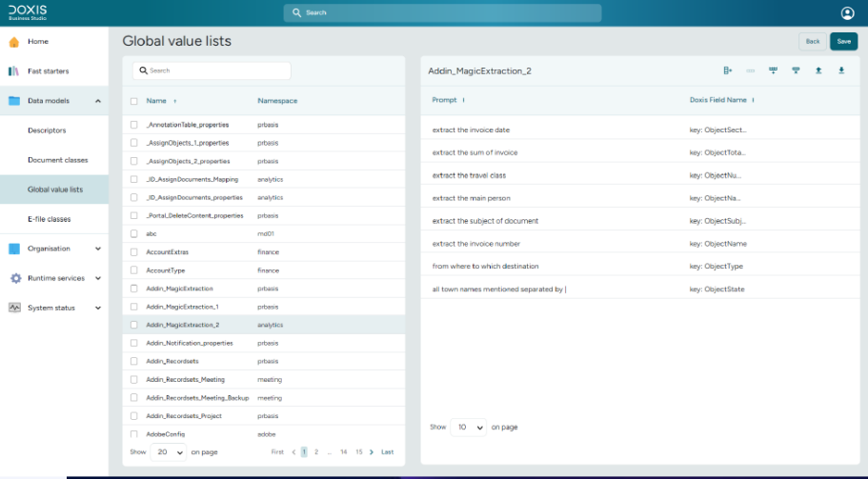Click 'all town names mentioned separated by |'
868x479 pixels.
(x=498, y=289)
